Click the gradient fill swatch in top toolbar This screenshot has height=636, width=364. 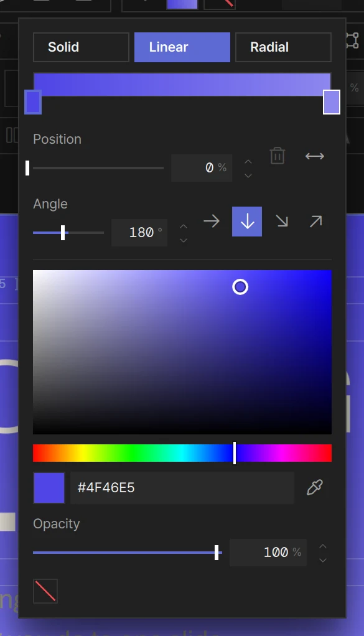182,4
